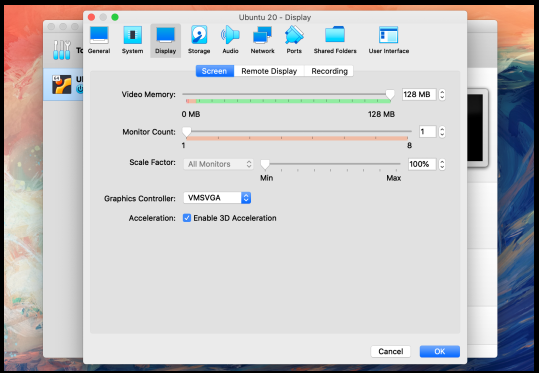Open the General settings section

[99, 41]
